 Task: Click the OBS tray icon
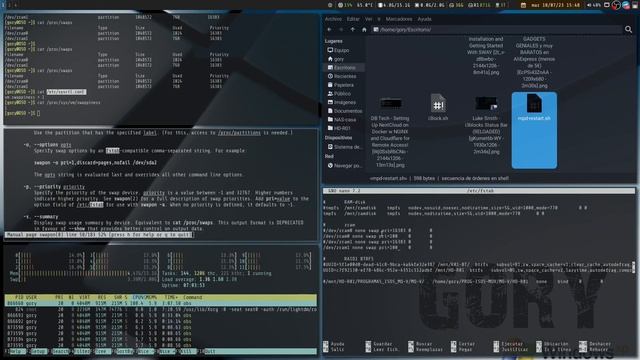(x=616, y=5)
